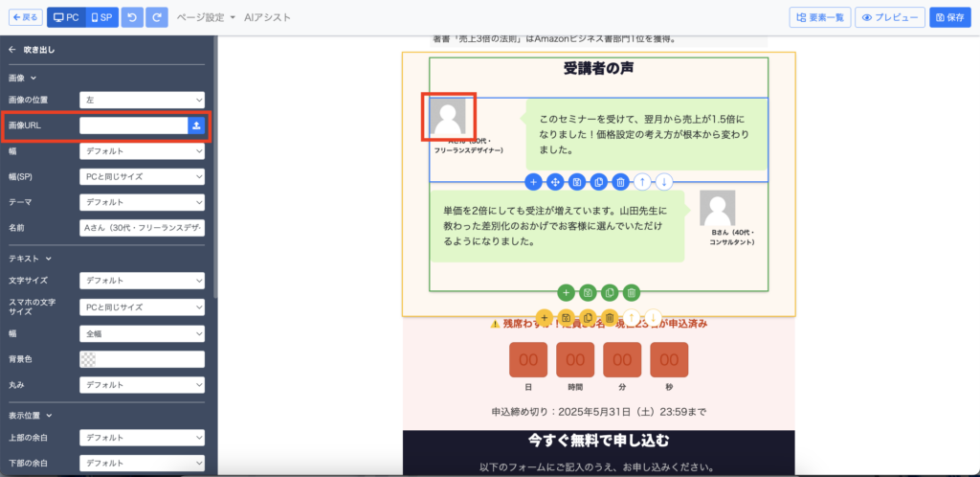
Task: Open the スマホの文字サイズ dropdown
Action: coord(142,307)
